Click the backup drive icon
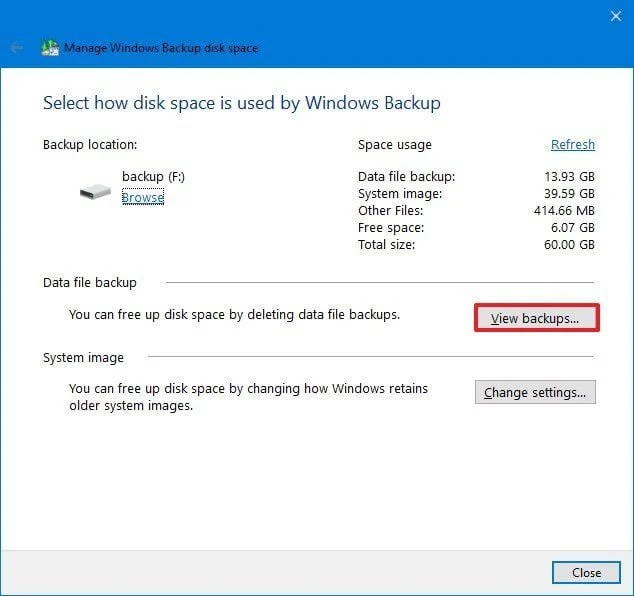Screen dimensions: 634x596 [96, 190]
